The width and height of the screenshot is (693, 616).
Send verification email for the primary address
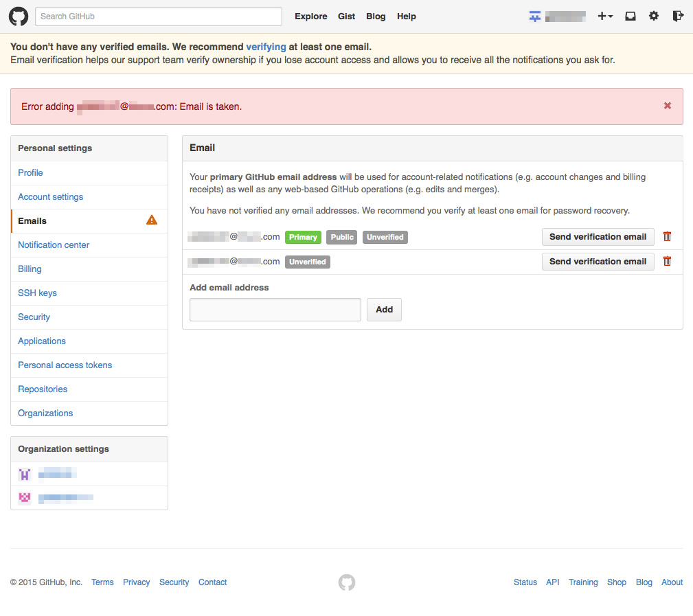pyautogui.click(x=598, y=237)
